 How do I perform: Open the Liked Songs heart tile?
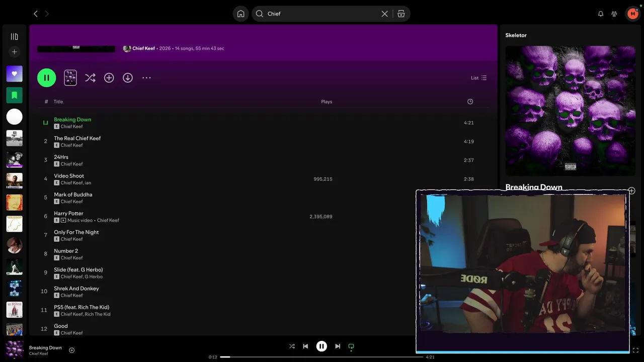(14, 73)
